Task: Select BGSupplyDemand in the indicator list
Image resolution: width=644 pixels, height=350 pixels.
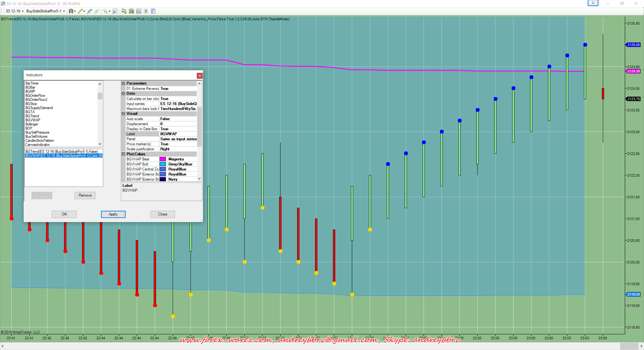Action: click(x=39, y=108)
